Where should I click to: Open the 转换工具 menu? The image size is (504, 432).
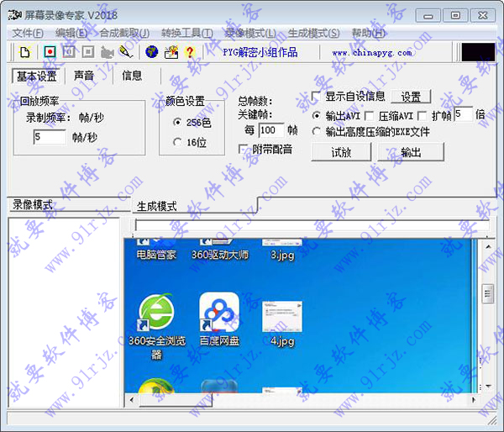pyautogui.click(x=186, y=33)
